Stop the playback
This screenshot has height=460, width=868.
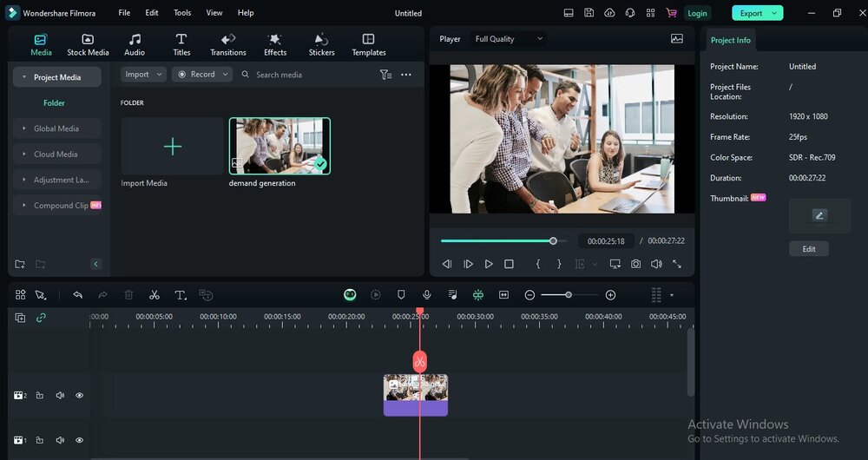click(x=509, y=264)
